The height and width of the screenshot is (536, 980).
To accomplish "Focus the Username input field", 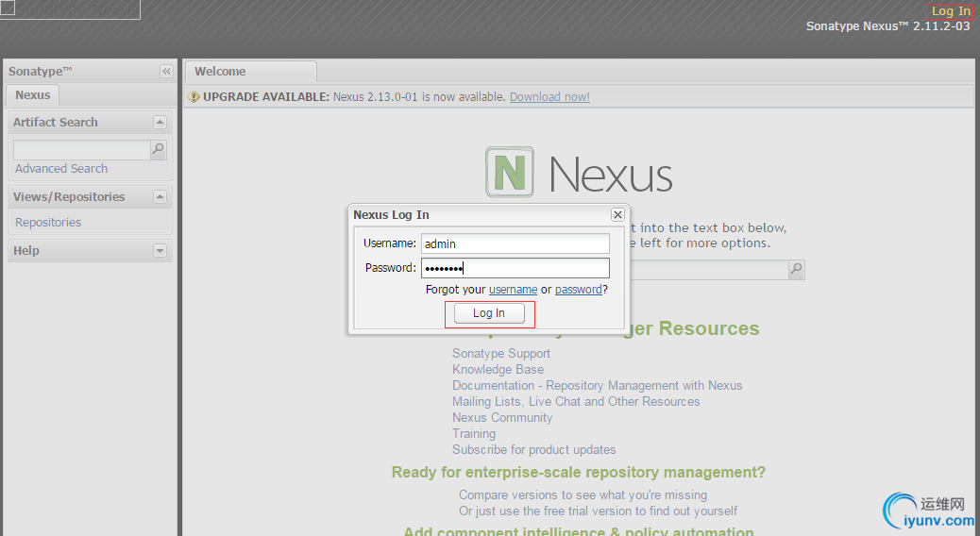I will (515, 243).
